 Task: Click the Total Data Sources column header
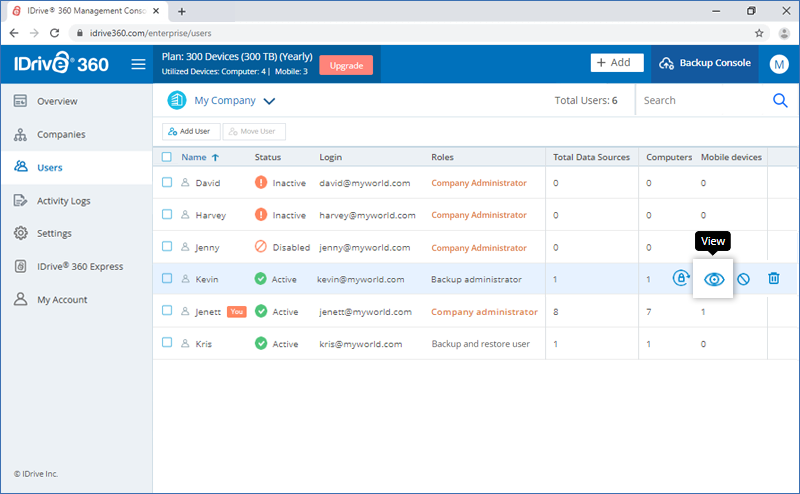591,157
